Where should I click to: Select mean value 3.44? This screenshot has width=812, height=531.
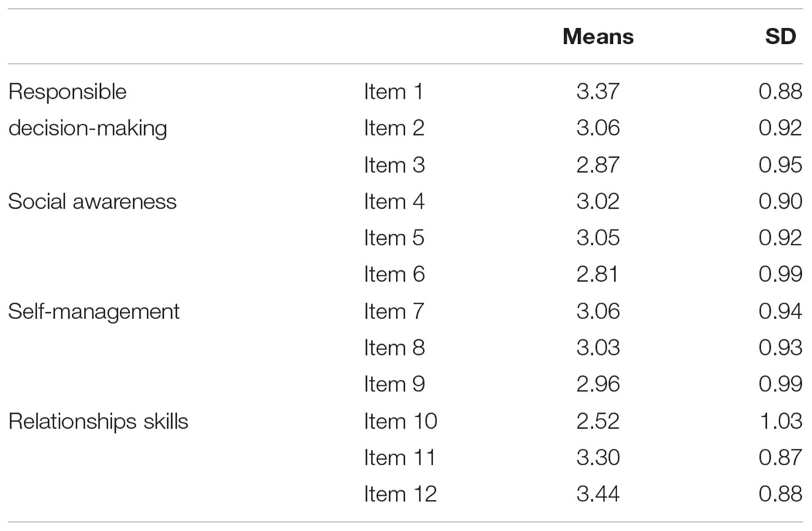597,494
